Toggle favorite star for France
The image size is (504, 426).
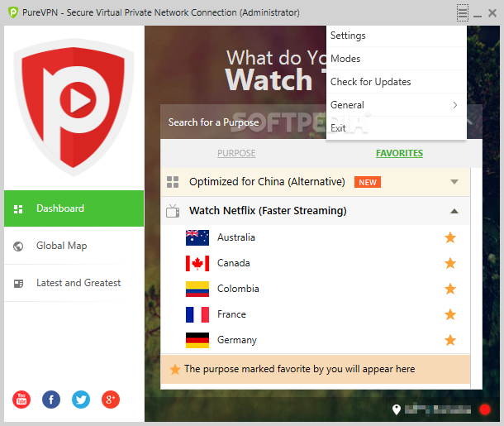[x=450, y=314]
